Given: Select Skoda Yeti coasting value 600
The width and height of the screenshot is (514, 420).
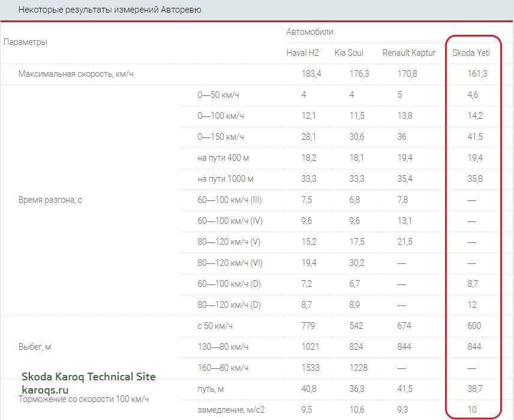Looking at the screenshot, I should [x=474, y=326].
